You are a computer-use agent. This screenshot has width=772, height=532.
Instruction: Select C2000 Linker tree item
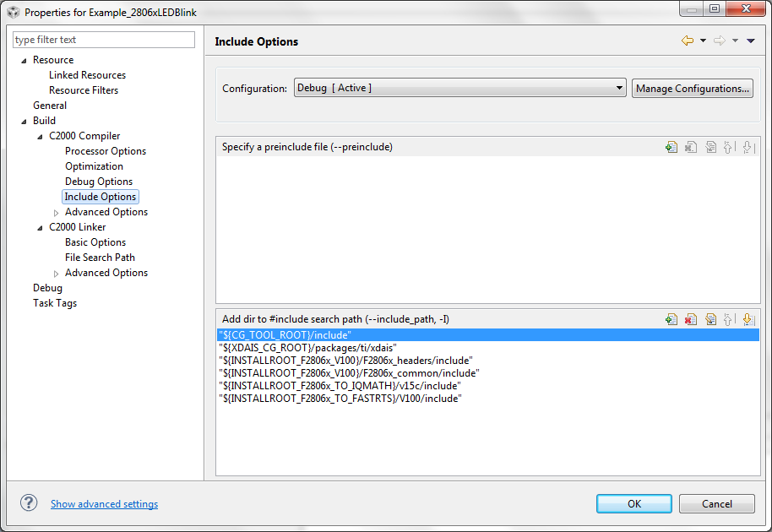point(78,227)
